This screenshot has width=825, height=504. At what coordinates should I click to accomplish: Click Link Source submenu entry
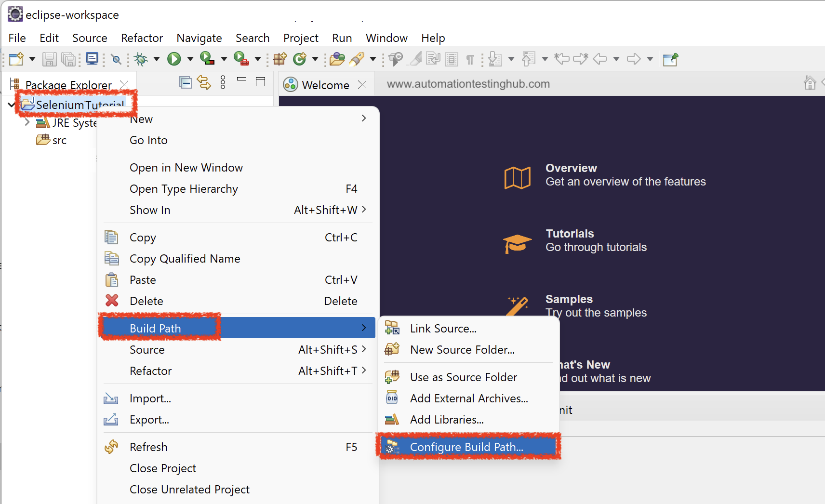tap(468, 329)
